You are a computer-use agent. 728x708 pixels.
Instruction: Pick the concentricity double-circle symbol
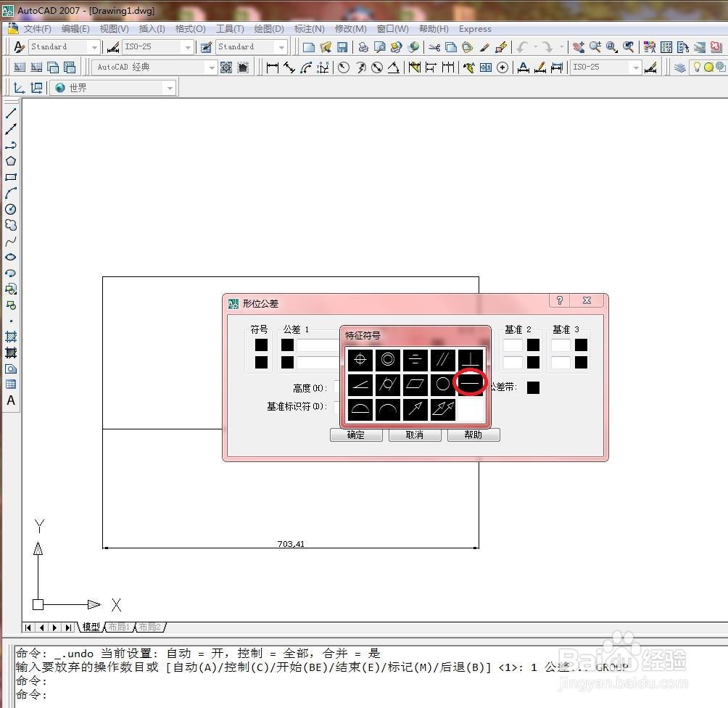[388, 359]
